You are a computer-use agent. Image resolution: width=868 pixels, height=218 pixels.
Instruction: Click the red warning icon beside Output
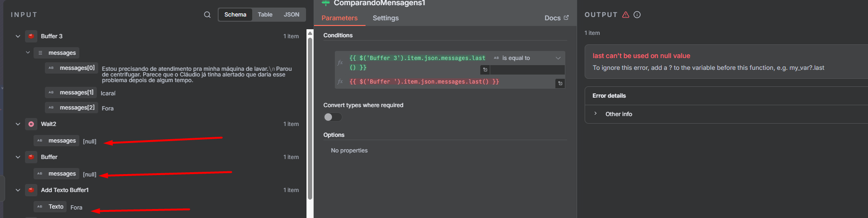[x=626, y=15]
